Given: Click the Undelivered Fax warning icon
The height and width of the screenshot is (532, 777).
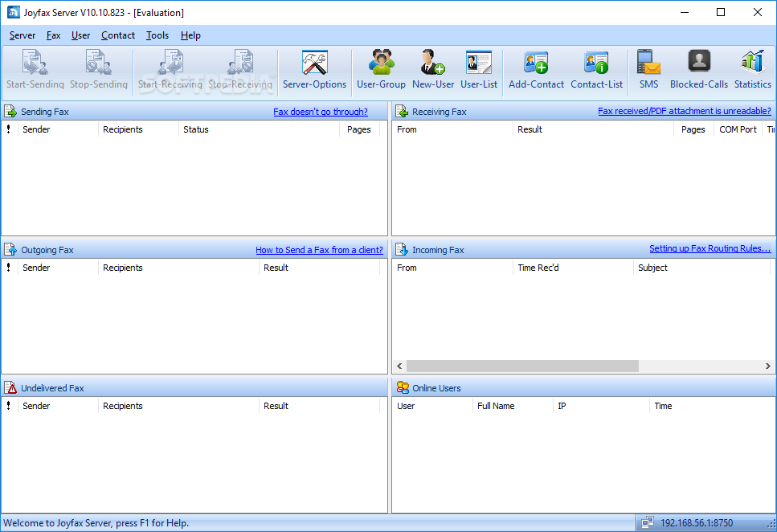Looking at the screenshot, I should point(10,387).
